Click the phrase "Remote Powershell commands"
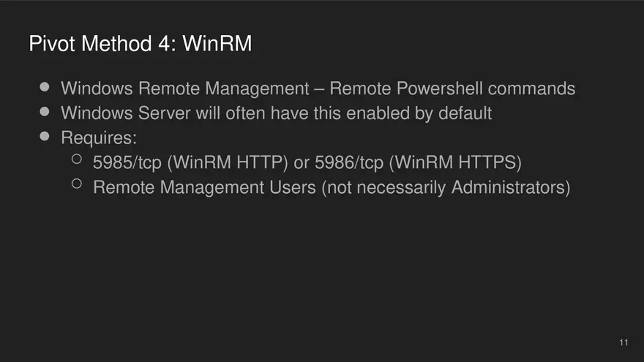Image resolution: width=644 pixels, height=362 pixels. coord(452,88)
